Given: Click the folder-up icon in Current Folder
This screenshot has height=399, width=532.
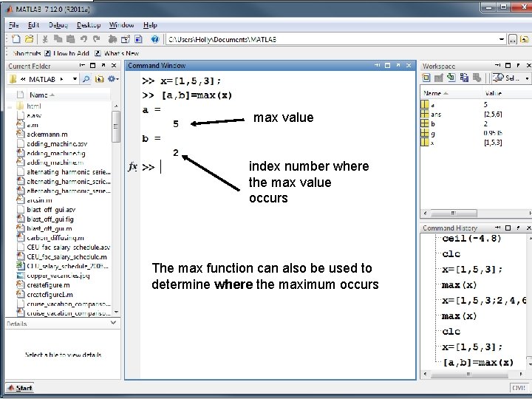Looking at the screenshot, I should (99, 79).
